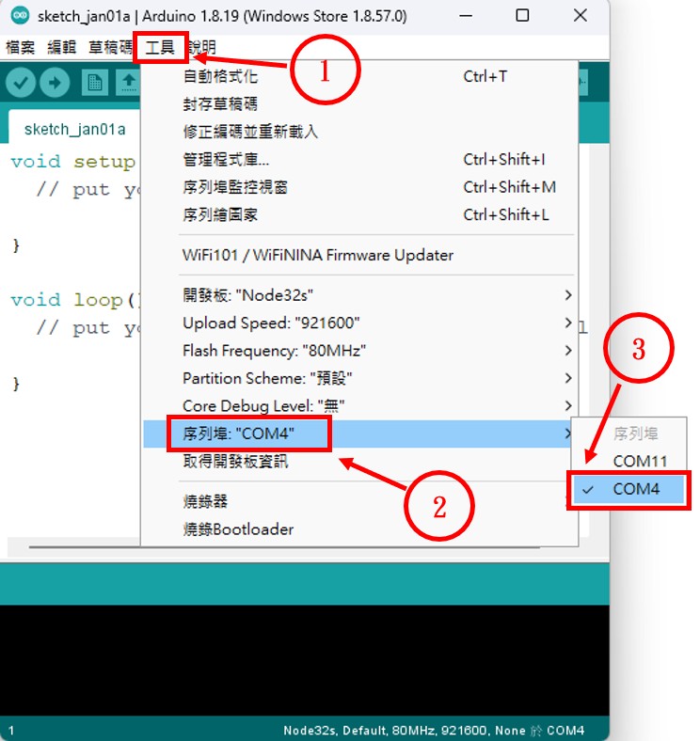This screenshot has height=741, width=700.
Task: Click the Verify checkmark toolbar icon
Action: [x=21, y=83]
